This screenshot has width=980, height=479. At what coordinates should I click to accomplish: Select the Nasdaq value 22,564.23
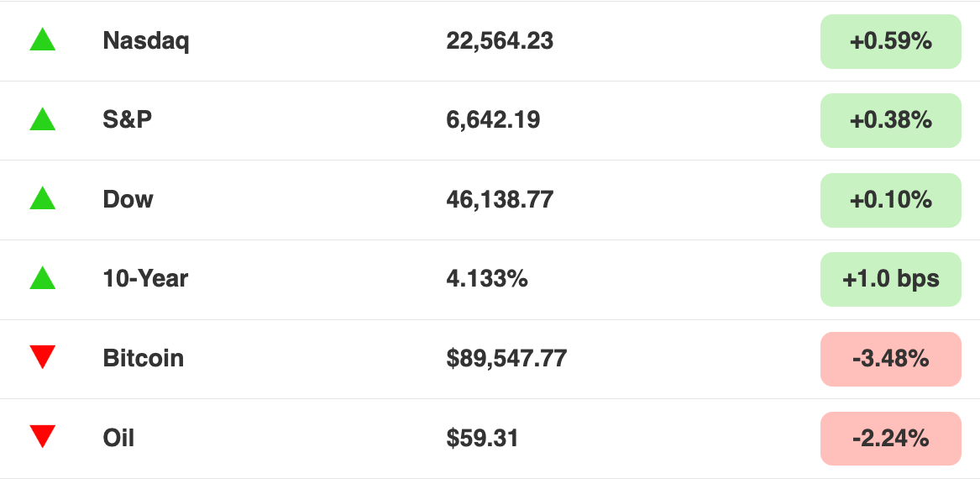click(500, 41)
